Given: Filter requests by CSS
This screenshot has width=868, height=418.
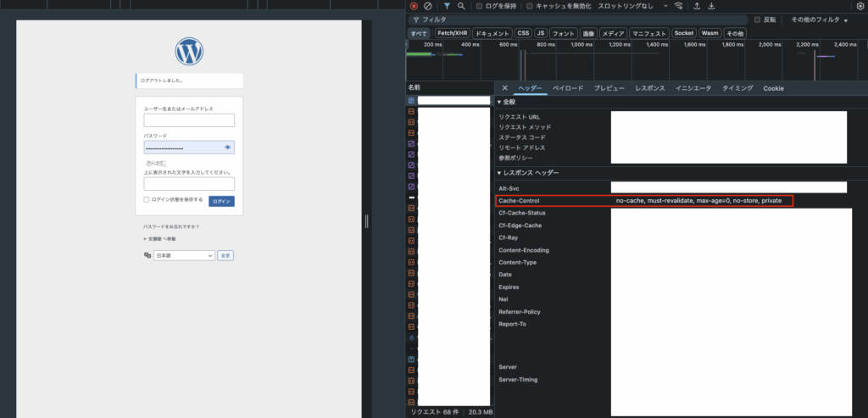Looking at the screenshot, I should (x=523, y=34).
